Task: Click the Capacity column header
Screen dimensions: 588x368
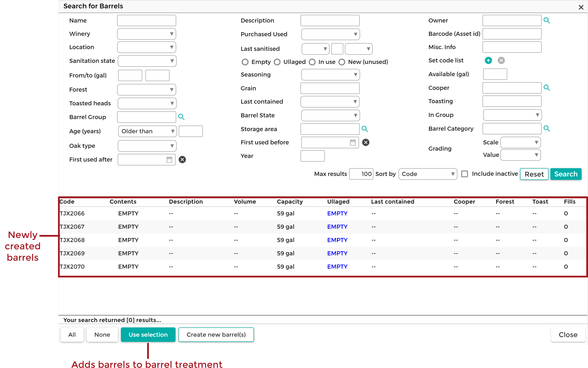Action: 290,202
